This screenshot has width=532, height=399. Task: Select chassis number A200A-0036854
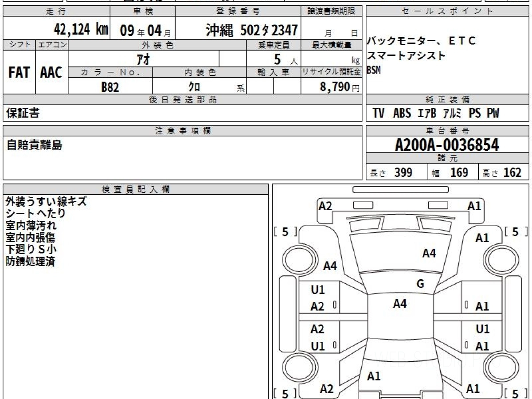pyautogui.click(x=447, y=145)
